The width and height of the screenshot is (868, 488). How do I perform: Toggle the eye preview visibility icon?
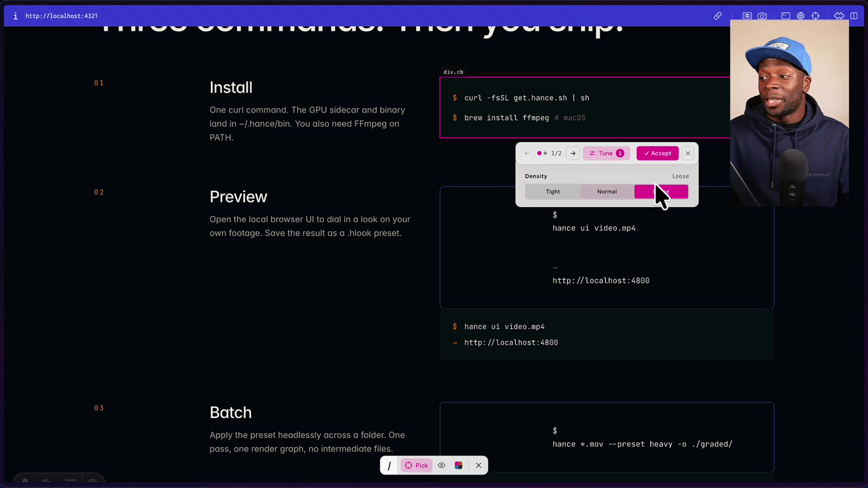tap(442, 465)
